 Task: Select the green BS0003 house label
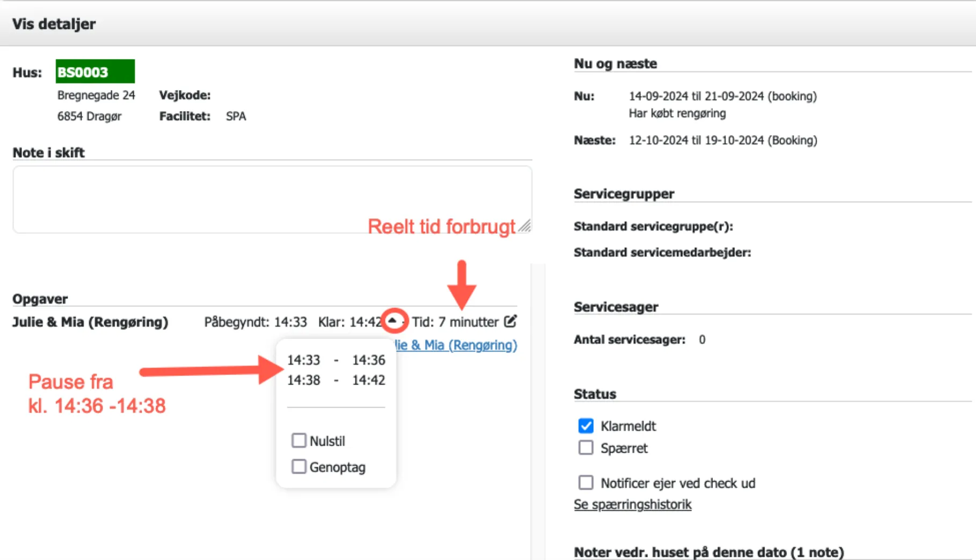tap(95, 71)
